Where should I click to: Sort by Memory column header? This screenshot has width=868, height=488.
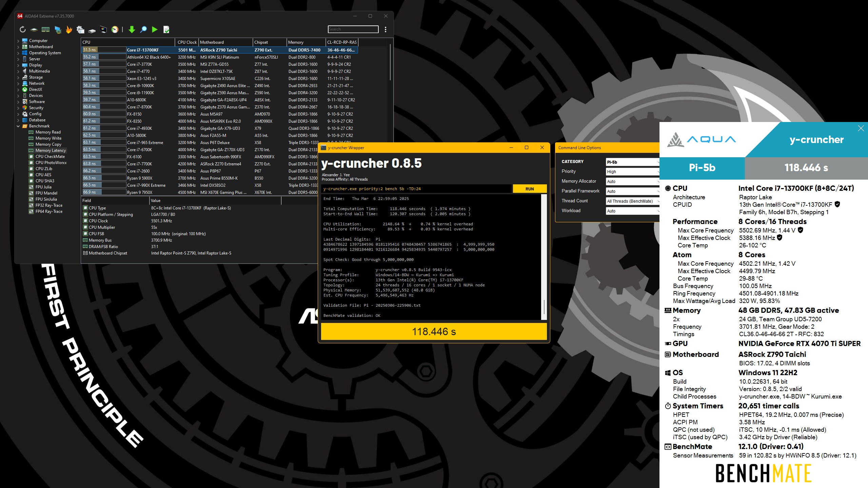[x=306, y=42]
